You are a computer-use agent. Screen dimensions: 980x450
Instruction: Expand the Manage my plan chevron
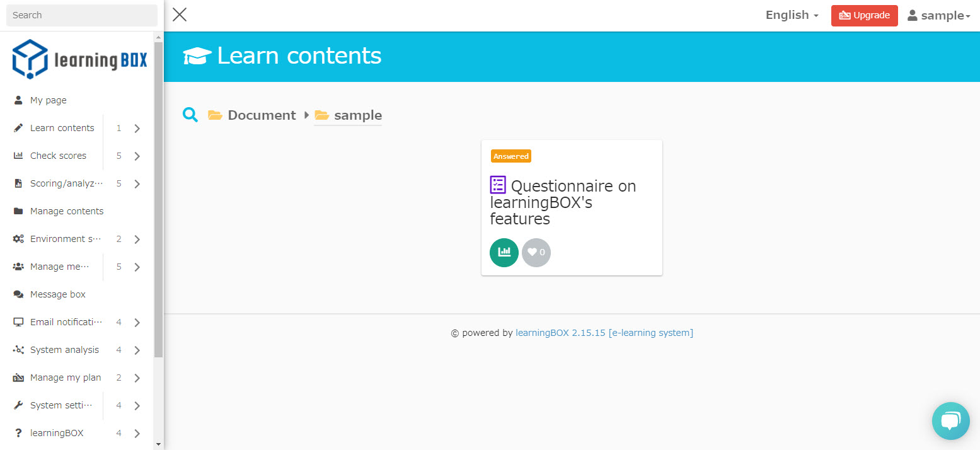pyautogui.click(x=137, y=378)
